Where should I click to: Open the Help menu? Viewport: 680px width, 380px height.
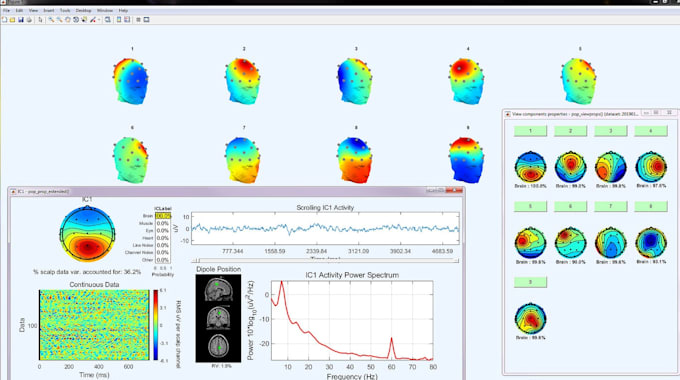click(123, 10)
